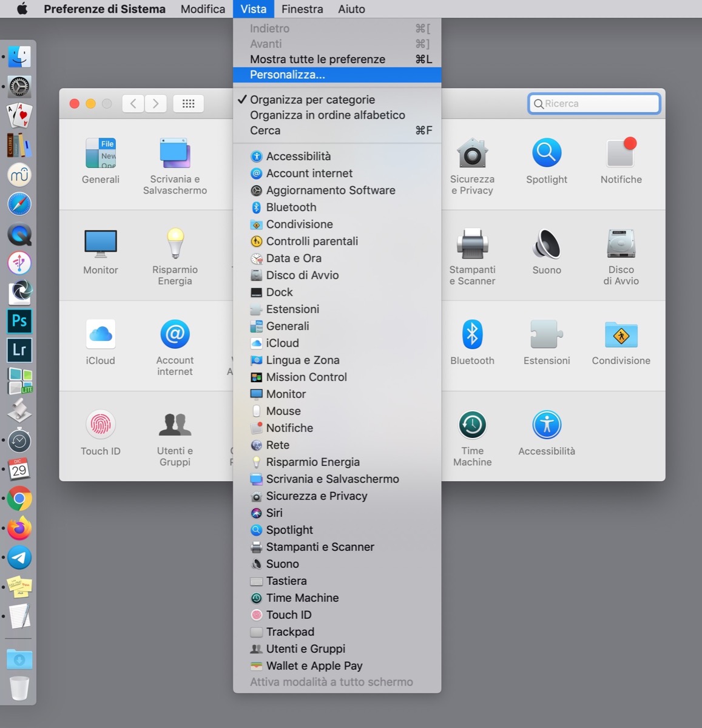Select checked Organizza per categorie option

[312, 99]
